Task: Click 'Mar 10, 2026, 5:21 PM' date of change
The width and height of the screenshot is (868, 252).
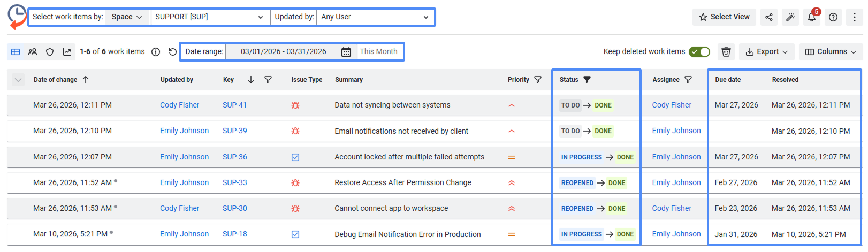Action: [x=70, y=234]
